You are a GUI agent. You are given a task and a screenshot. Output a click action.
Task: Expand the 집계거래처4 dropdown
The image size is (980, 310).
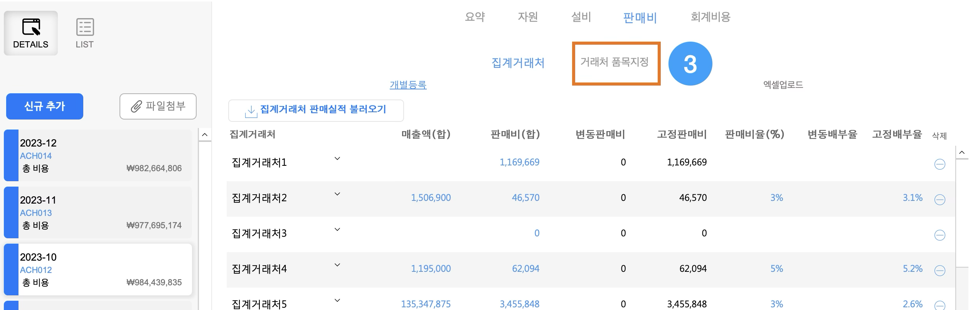coord(337,265)
